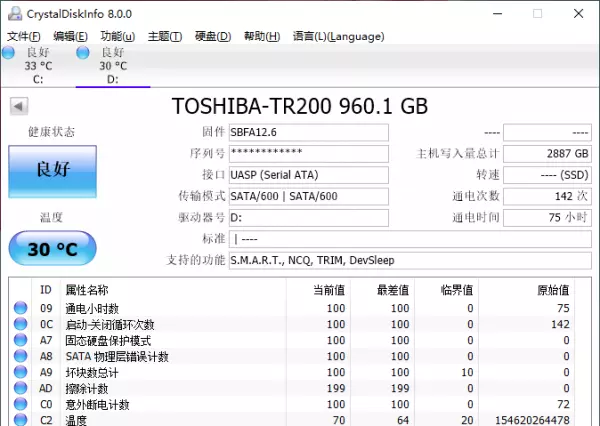This screenshot has width=600, height=426.
Task: Click the transfer mode SATA/600 field
Action: click(309, 196)
